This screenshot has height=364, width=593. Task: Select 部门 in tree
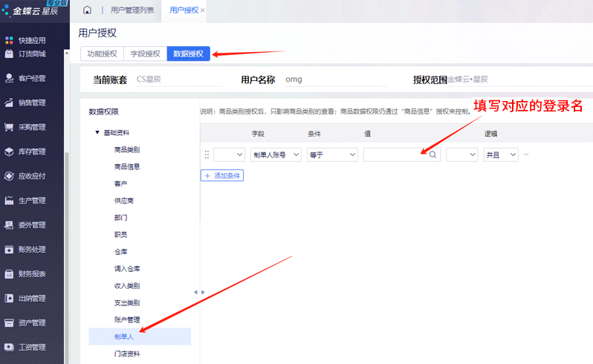click(120, 218)
